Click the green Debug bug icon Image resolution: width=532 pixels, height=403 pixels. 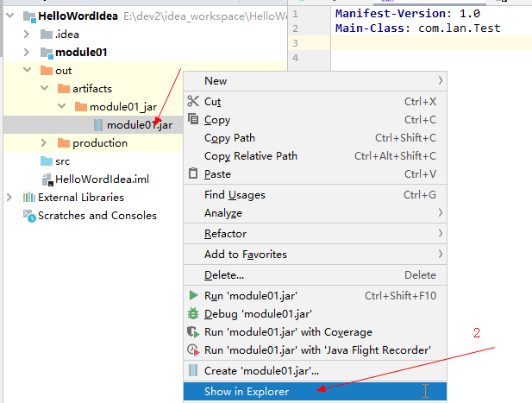click(193, 313)
